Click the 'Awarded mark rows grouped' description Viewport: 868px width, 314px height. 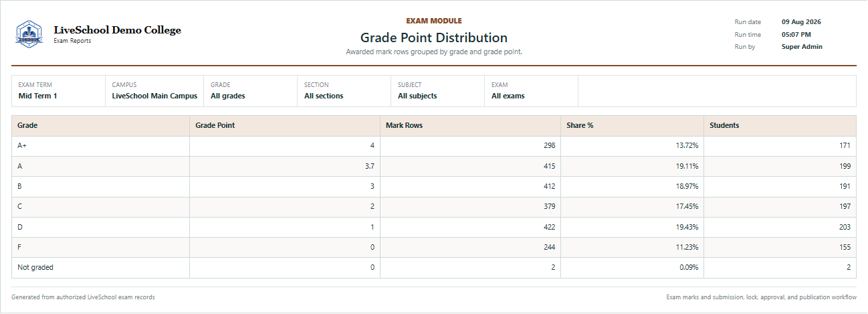434,52
